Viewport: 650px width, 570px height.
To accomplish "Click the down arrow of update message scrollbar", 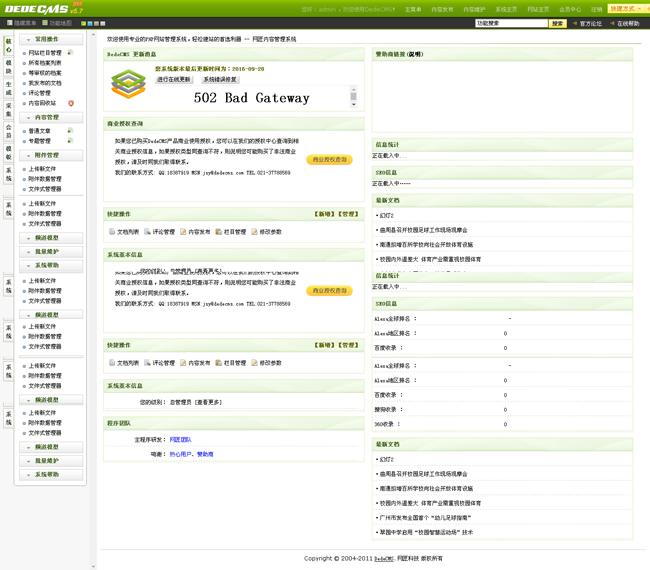I will click(x=353, y=103).
